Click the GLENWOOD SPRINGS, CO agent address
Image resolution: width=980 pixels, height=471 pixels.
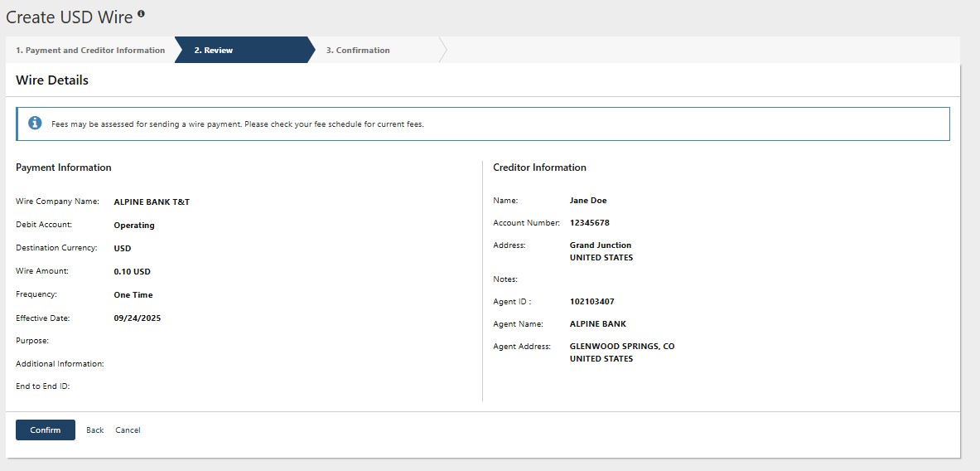pos(622,347)
